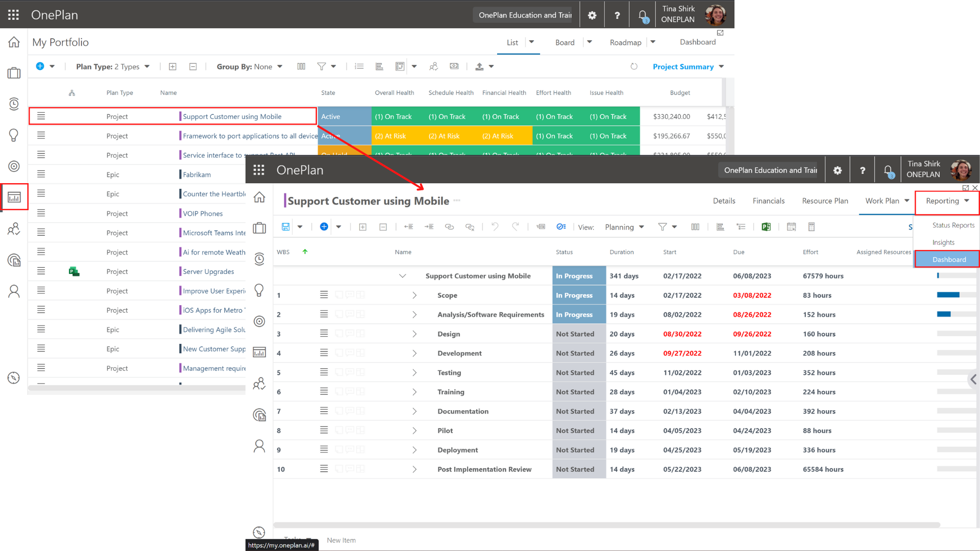The width and height of the screenshot is (980, 551).
Task: Open the Details tab of the project
Action: pos(724,201)
